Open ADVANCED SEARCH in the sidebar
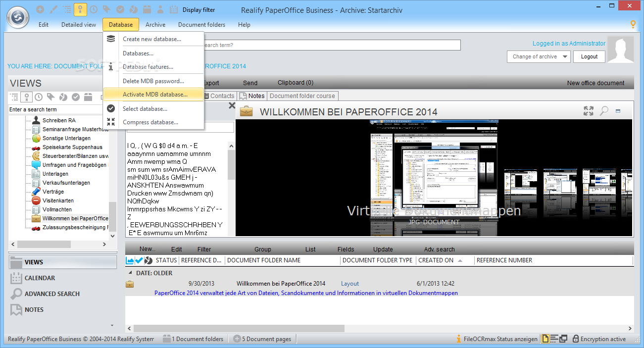The image size is (644, 348). [63, 294]
